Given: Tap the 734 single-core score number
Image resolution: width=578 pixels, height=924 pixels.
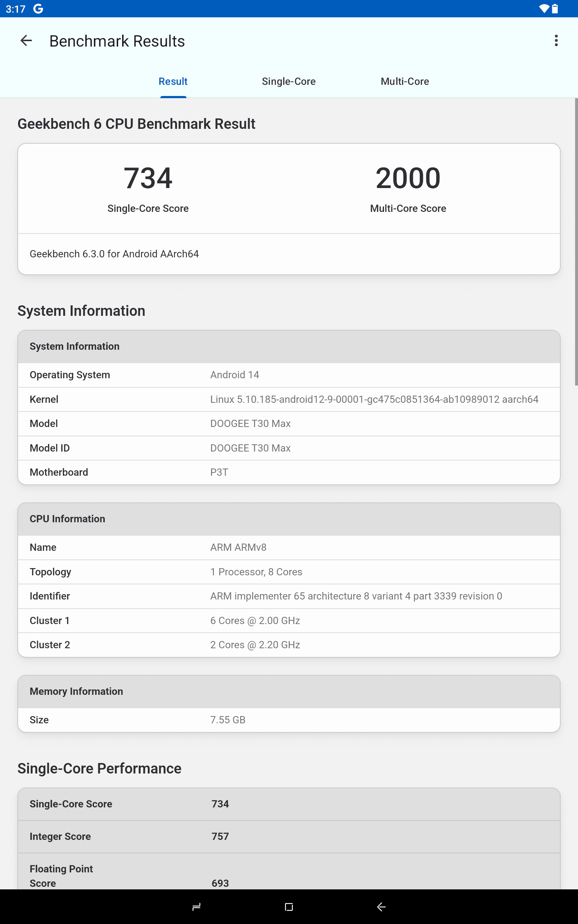Looking at the screenshot, I should coord(148,178).
